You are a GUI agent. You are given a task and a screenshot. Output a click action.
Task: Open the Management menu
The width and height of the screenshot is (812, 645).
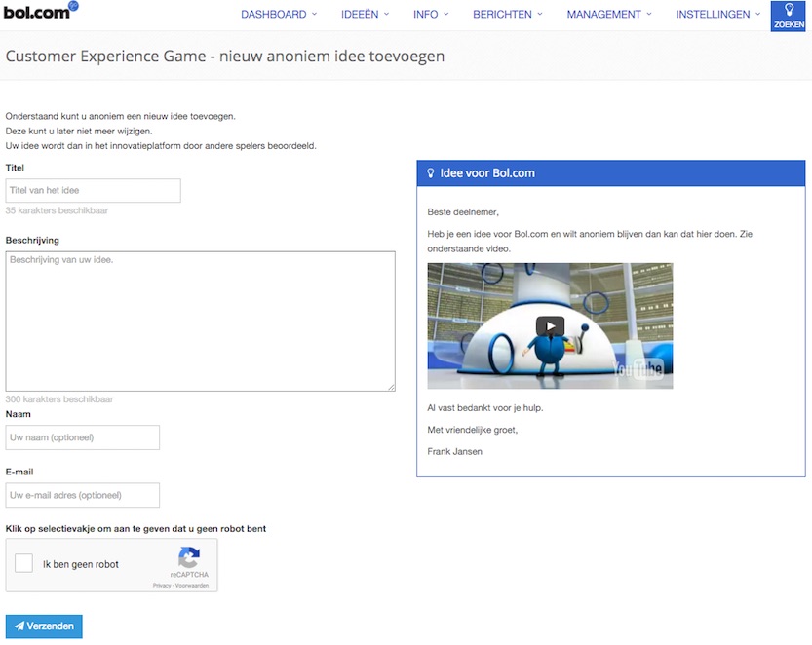[609, 15]
